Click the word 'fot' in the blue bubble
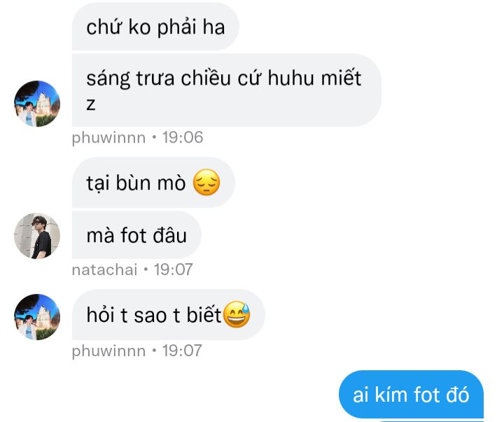Viewport: 504px width, 422px height. pyautogui.click(x=427, y=395)
